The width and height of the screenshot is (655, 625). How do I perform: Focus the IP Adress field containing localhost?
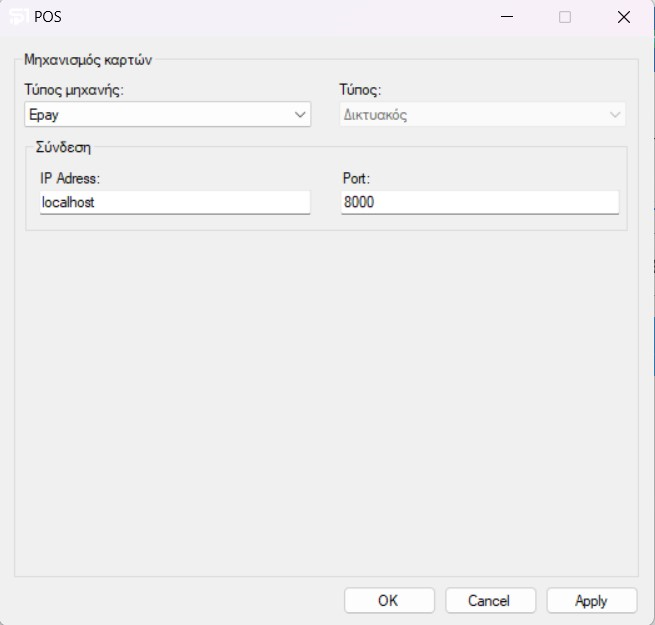(174, 202)
